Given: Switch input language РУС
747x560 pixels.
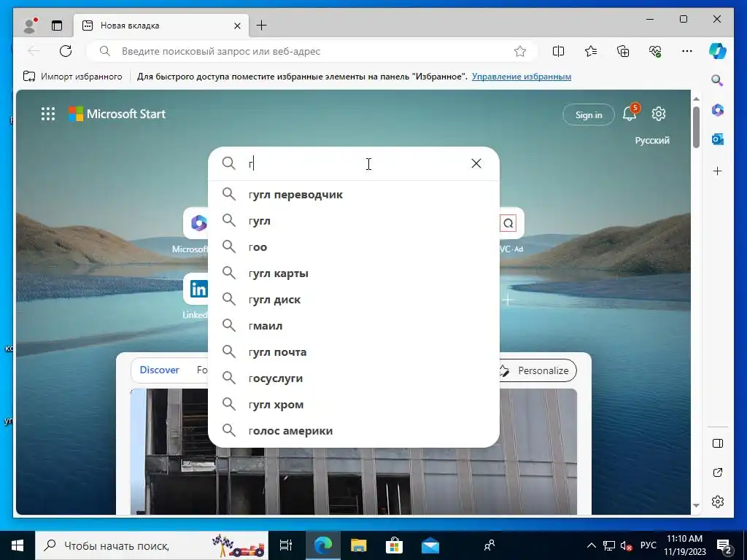Looking at the screenshot, I should pos(648,545).
